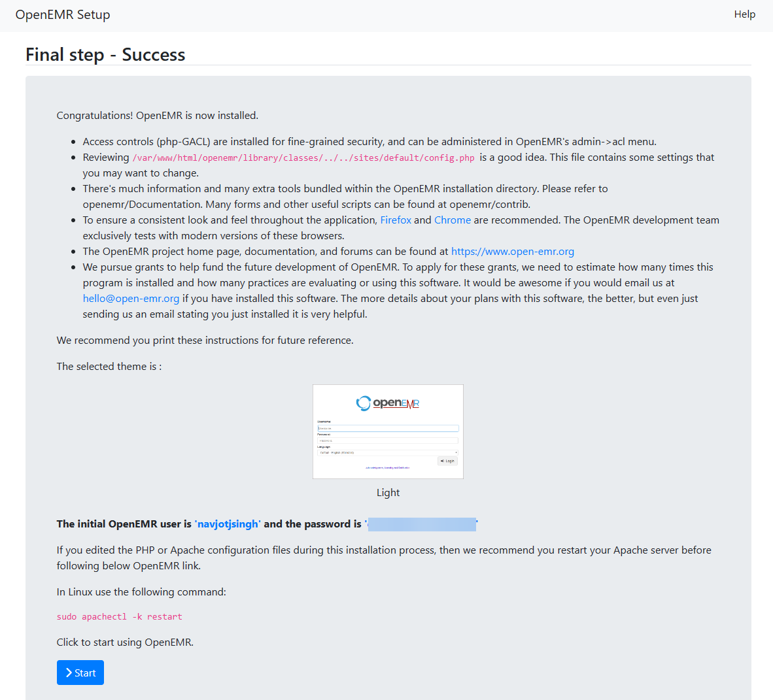Click the 'navjotjsingh' username text
773x700 pixels.
pyautogui.click(x=228, y=524)
